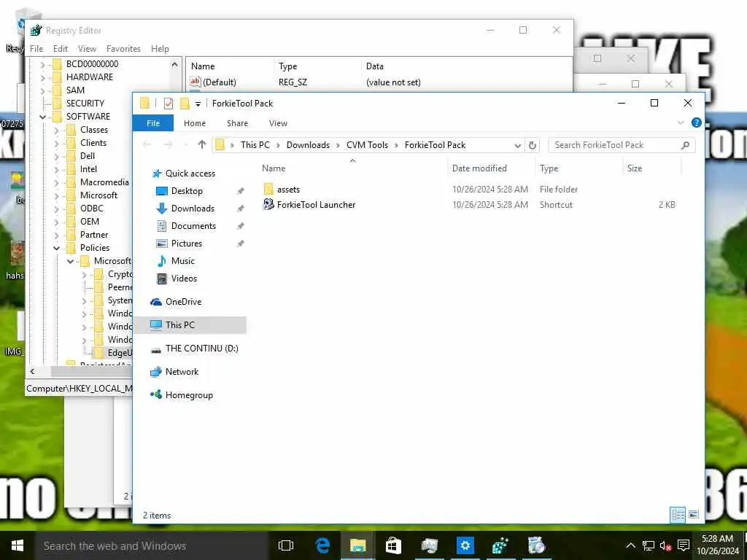Switch to details view icon
This screenshot has width=747, height=560.
pyautogui.click(x=678, y=514)
